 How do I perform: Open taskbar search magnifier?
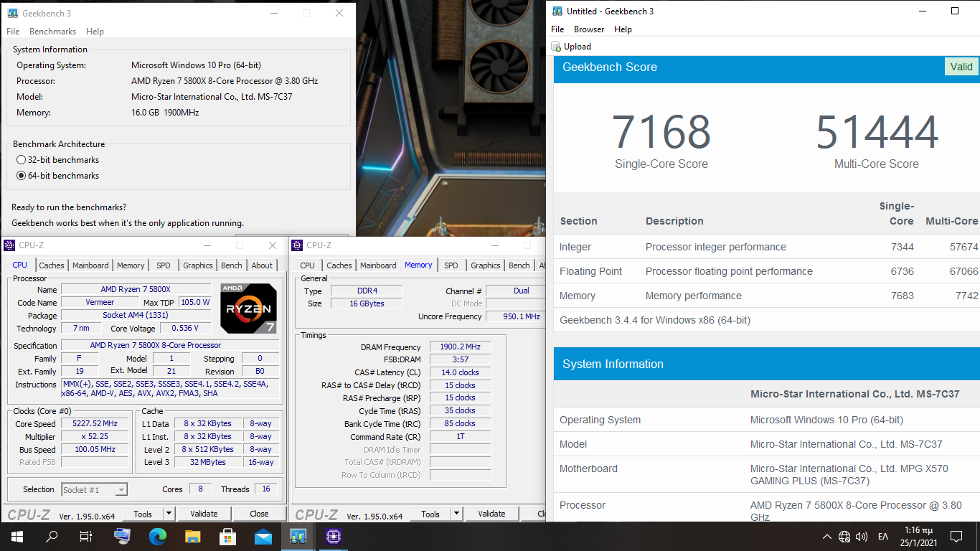click(x=52, y=536)
